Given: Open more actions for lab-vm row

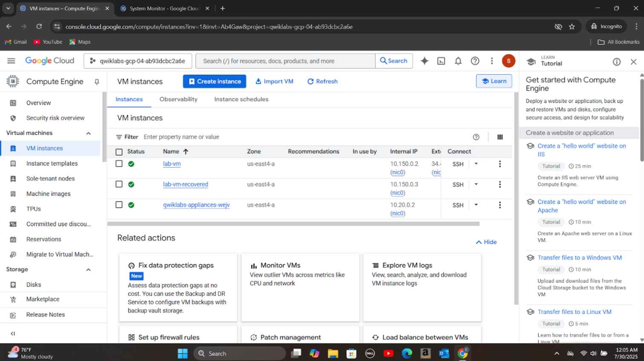Looking at the screenshot, I should [x=500, y=164].
